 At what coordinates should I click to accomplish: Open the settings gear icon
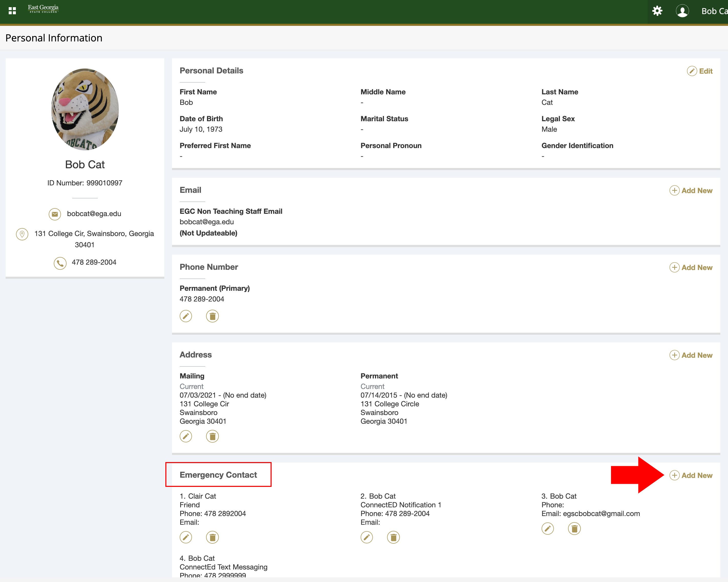point(657,11)
